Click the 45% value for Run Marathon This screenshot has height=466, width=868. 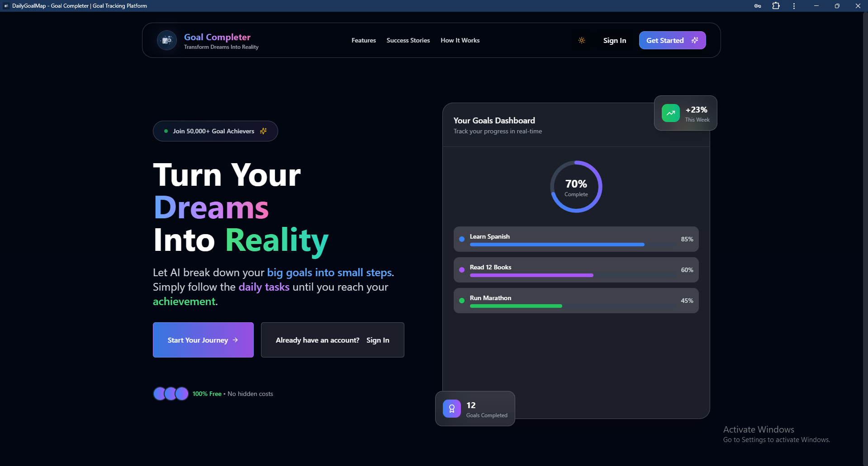point(687,301)
